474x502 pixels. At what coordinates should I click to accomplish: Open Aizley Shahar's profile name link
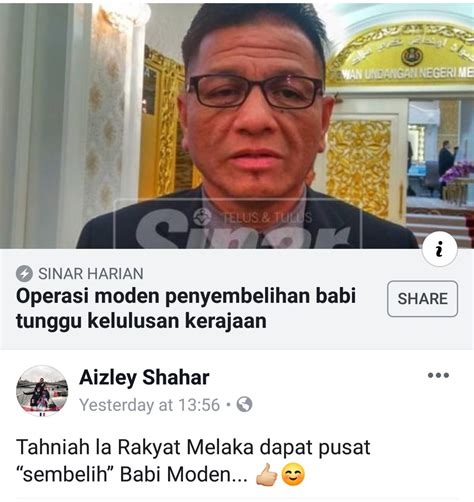pos(144,378)
